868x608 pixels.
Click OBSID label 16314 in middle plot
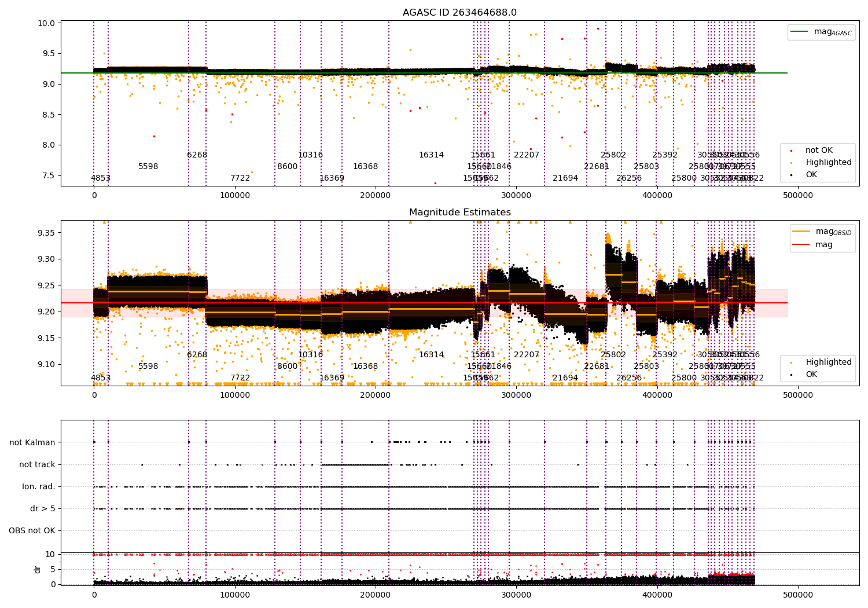click(x=432, y=355)
